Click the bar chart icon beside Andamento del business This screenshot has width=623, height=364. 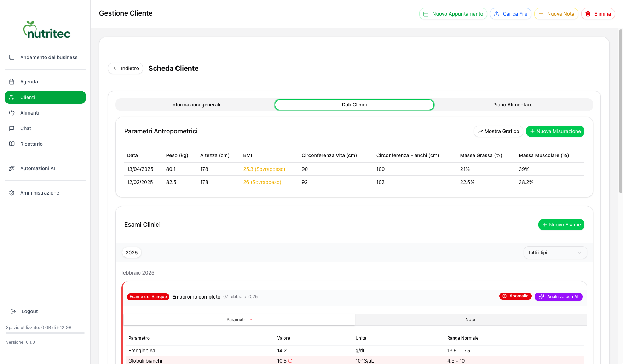(12, 57)
